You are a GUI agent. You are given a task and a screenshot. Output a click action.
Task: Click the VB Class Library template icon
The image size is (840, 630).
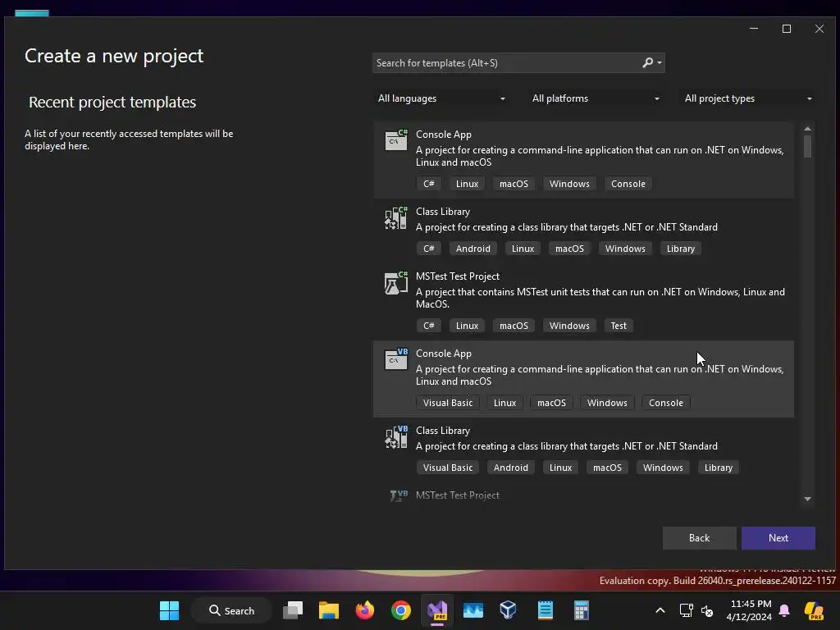(x=396, y=436)
